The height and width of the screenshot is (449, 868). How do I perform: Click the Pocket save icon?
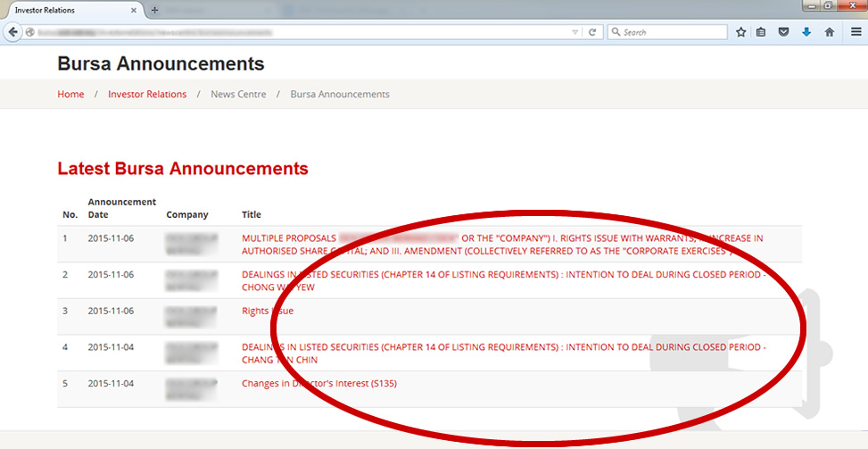(783, 32)
